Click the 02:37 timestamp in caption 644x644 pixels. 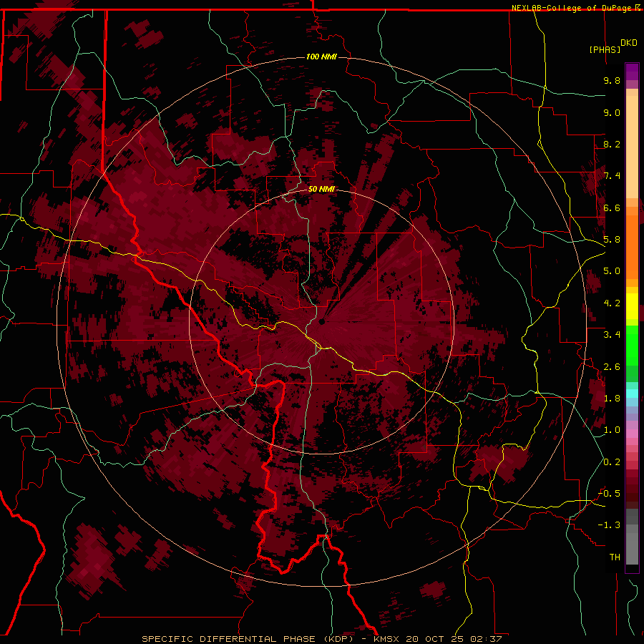tap(486, 639)
